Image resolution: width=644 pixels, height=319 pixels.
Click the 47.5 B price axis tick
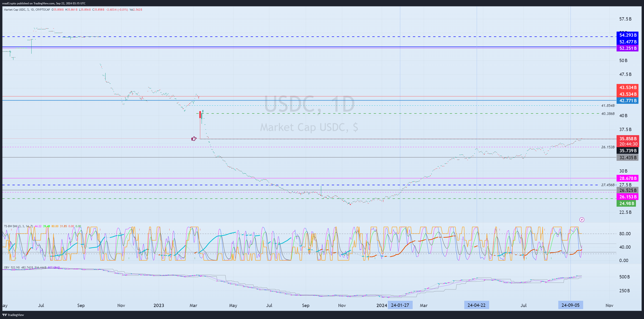click(625, 74)
